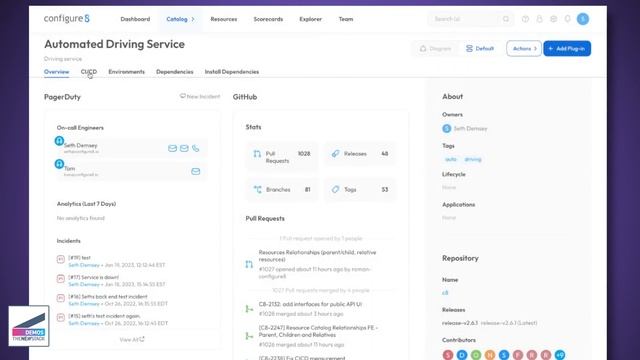Open the blue user avatar menu
This screenshot has width=640, height=360.
click(x=583, y=19)
